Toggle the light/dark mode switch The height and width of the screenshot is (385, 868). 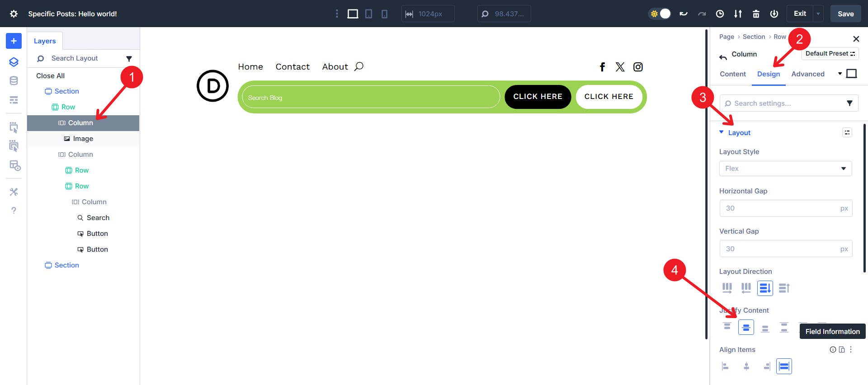tap(660, 14)
